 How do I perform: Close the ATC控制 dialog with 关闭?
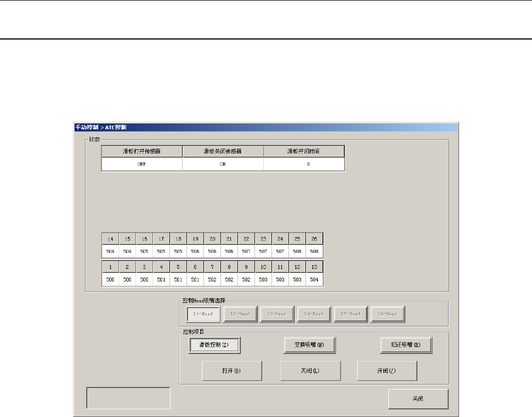(418, 399)
